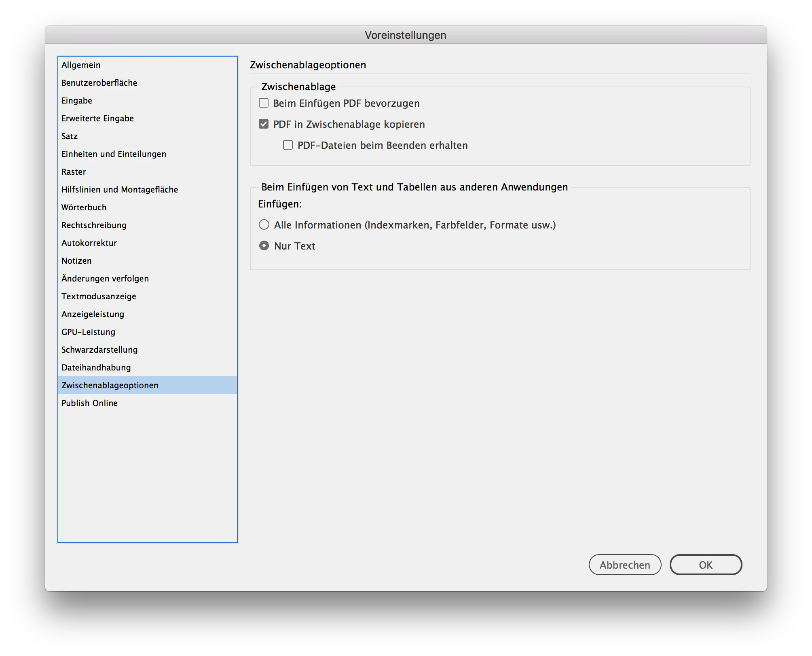The image size is (812, 656).
Task: Click the Abbrechen button
Action: [x=625, y=565]
